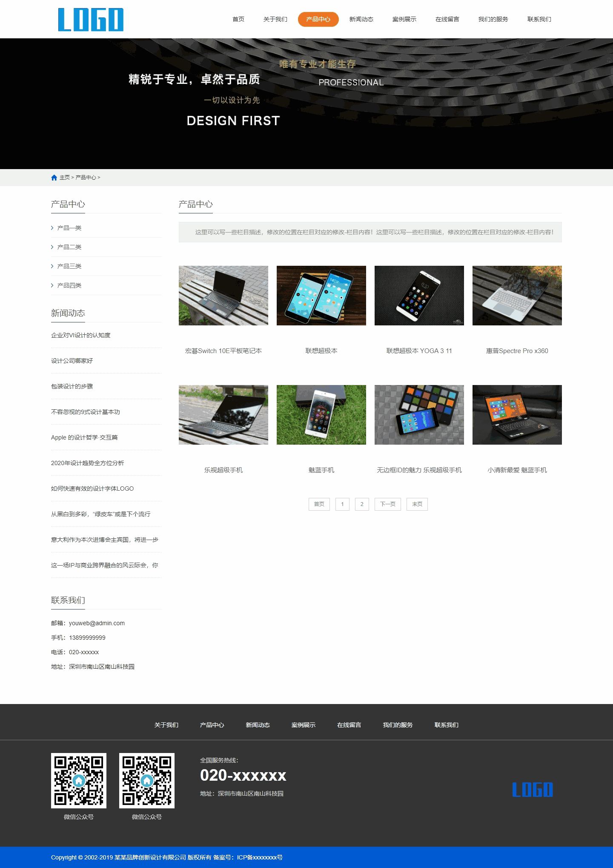Viewport: 613px width, 868px height.
Task: Go to pagination page 2
Action: pyautogui.click(x=362, y=504)
